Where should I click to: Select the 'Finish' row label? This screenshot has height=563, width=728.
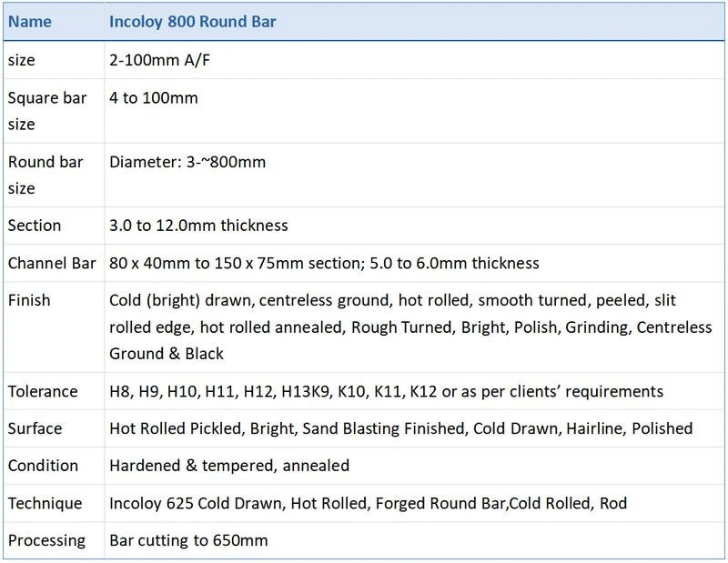29,300
